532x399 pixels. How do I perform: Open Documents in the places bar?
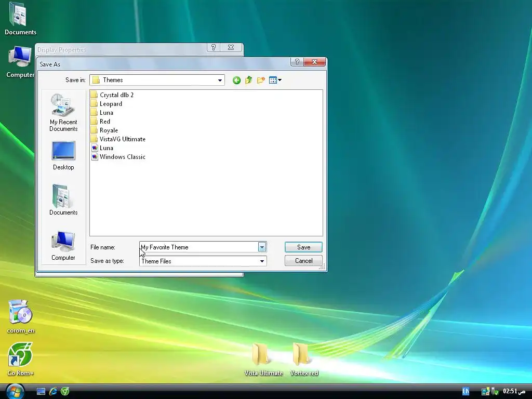[x=63, y=200]
